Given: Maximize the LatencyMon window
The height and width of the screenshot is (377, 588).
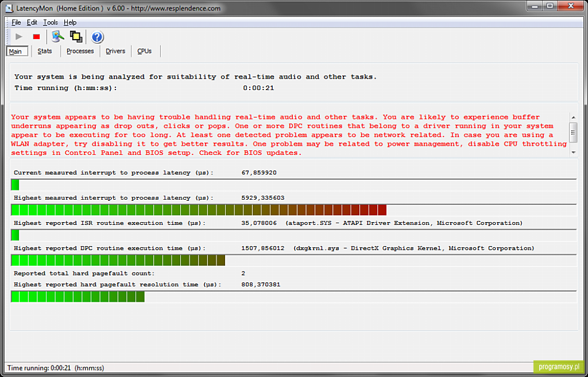Looking at the screenshot, I should tap(550, 6).
